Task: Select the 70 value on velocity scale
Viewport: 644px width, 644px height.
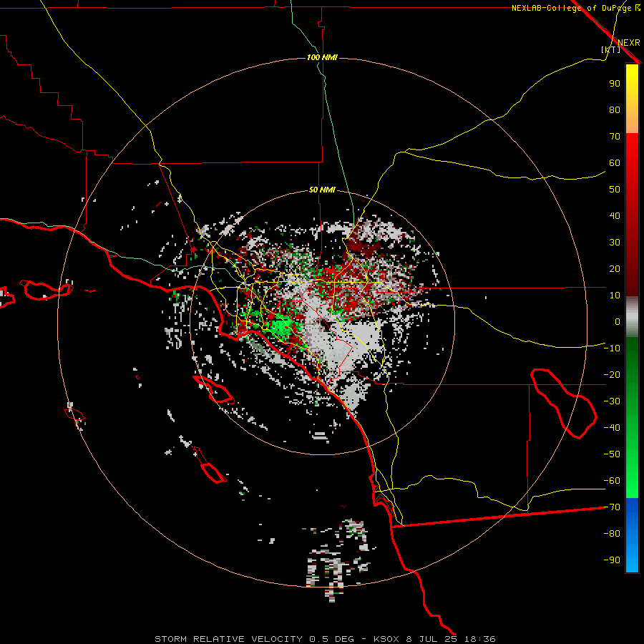Action: 615,137
